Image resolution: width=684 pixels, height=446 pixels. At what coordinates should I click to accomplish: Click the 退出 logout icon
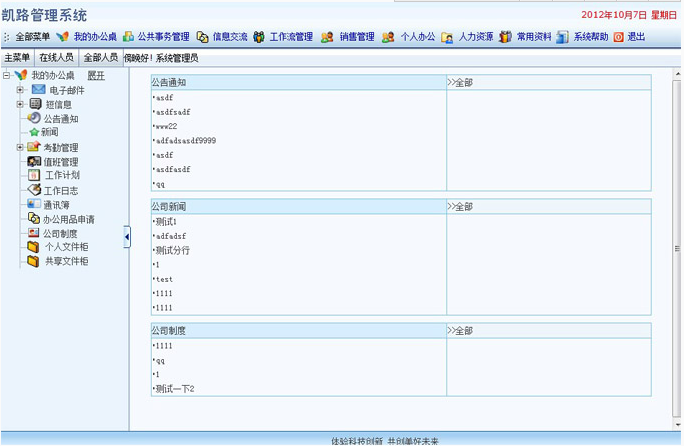(x=618, y=37)
